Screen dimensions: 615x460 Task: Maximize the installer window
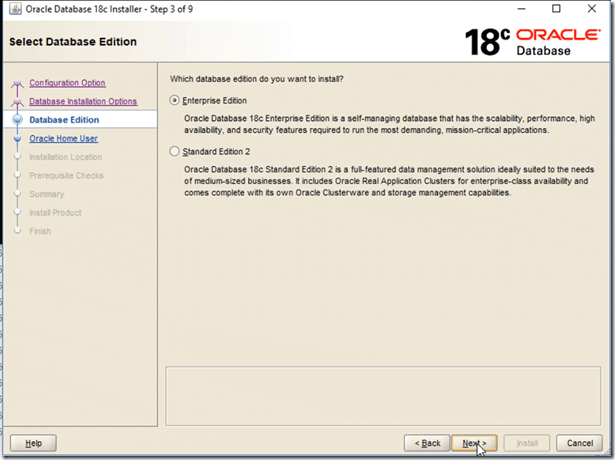point(556,9)
